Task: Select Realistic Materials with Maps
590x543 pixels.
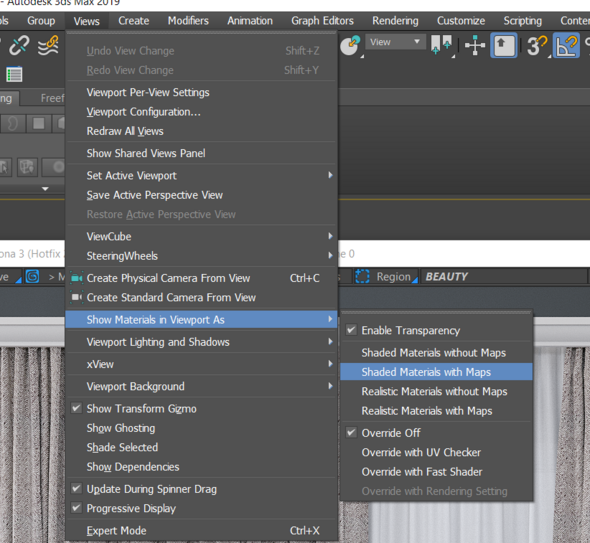Action: click(436, 411)
